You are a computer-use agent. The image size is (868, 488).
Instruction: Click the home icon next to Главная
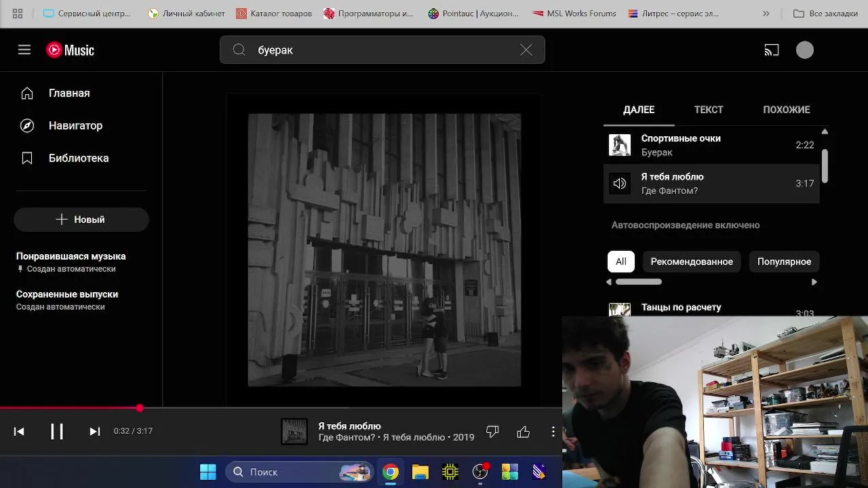(x=27, y=93)
